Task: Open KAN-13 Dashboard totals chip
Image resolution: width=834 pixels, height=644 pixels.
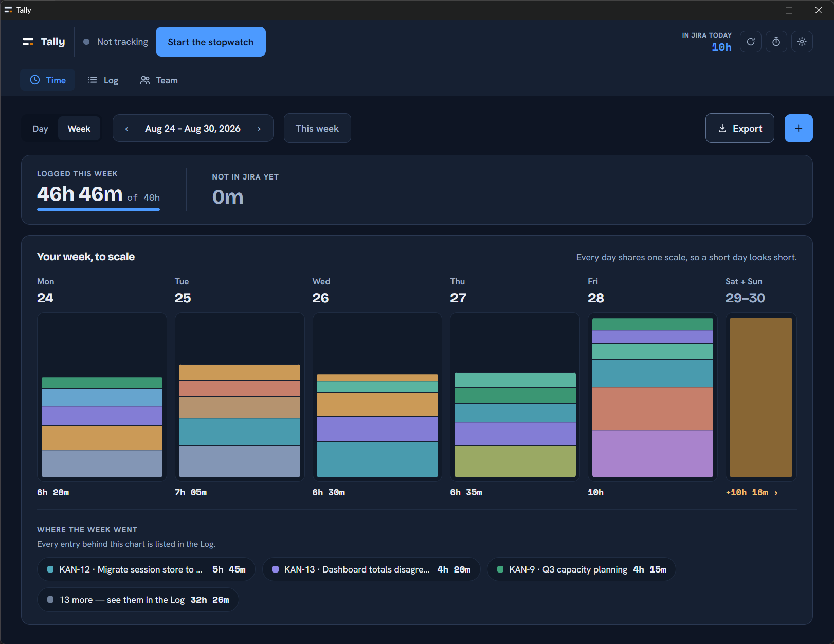Action: 371,569
